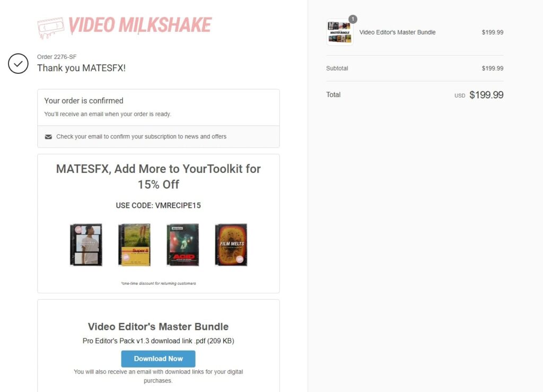
Task: Click the quantity badge on bundle image
Action: [x=353, y=20]
